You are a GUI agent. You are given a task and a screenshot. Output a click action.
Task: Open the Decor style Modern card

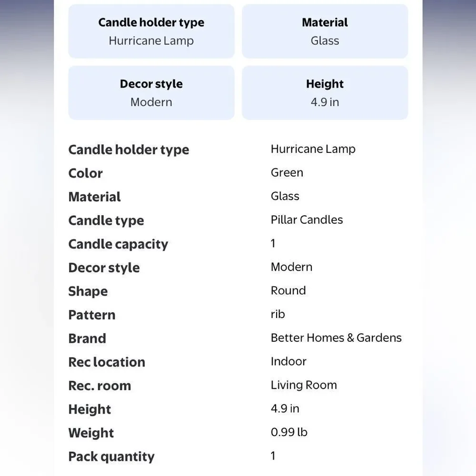[x=151, y=93]
